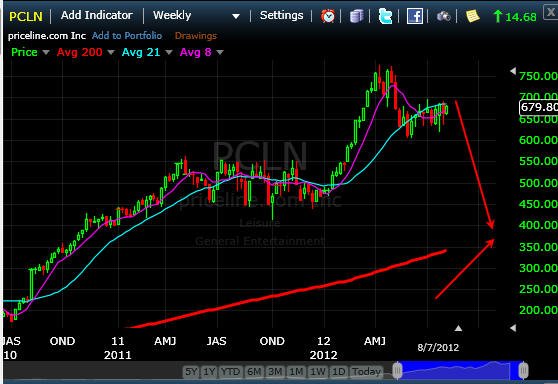Screen dimensions: 558x384
Task: Select the YTD time range button
Action: point(230,372)
